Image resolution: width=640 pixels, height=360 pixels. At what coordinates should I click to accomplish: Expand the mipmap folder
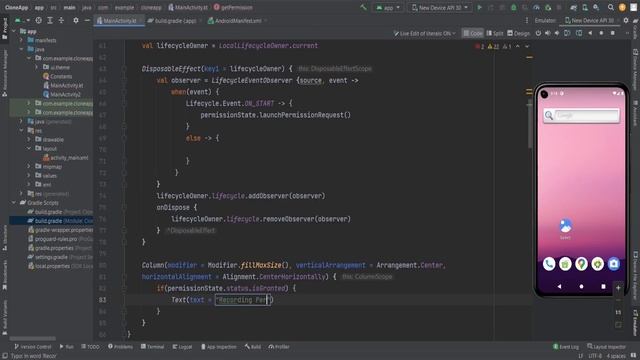(29, 167)
